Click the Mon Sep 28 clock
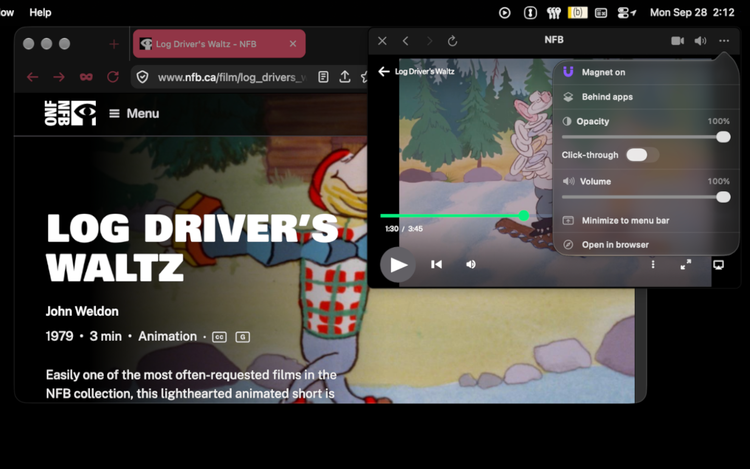Image resolution: width=750 pixels, height=469 pixels. [692, 12]
